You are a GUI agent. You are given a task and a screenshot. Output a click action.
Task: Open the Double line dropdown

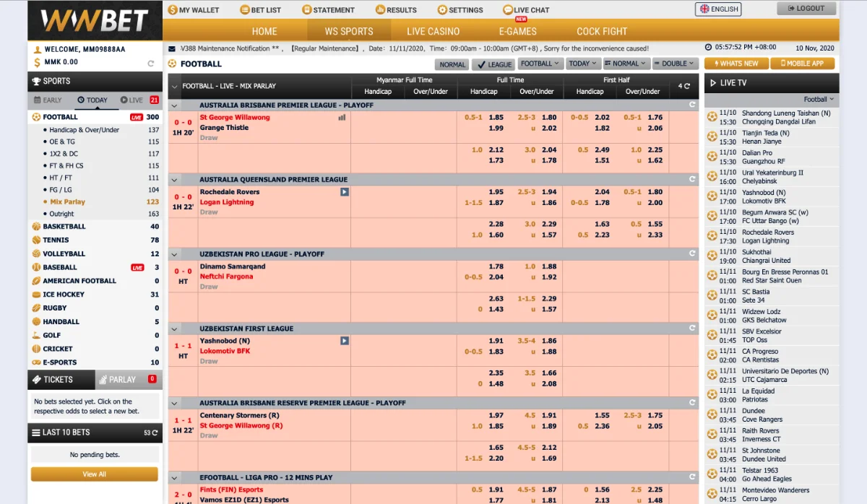coord(675,64)
